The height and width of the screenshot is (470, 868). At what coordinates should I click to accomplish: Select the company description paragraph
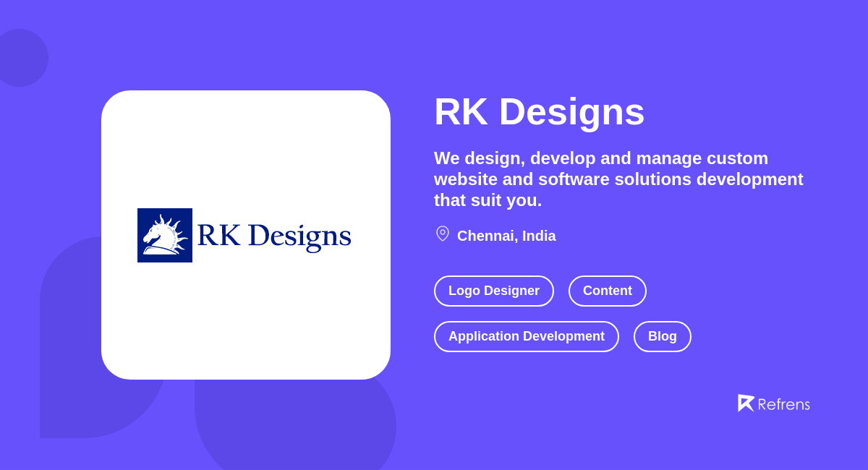click(618, 179)
